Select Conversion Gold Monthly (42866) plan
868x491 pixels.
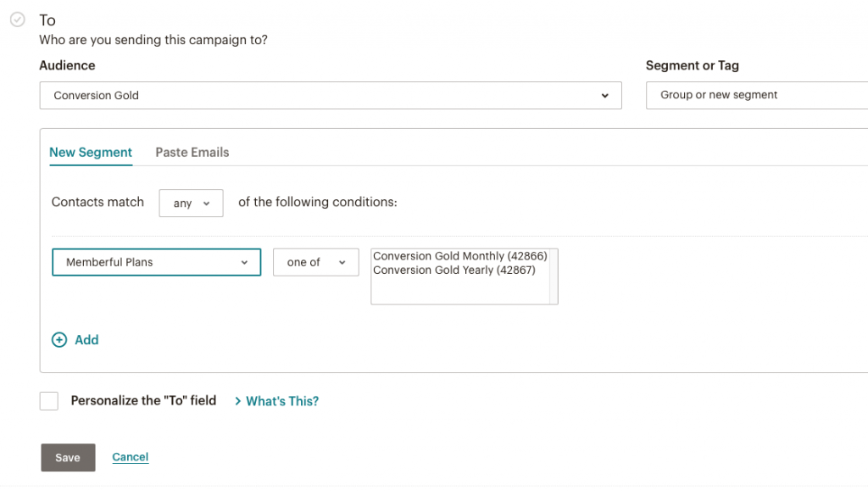click(460, 256)
